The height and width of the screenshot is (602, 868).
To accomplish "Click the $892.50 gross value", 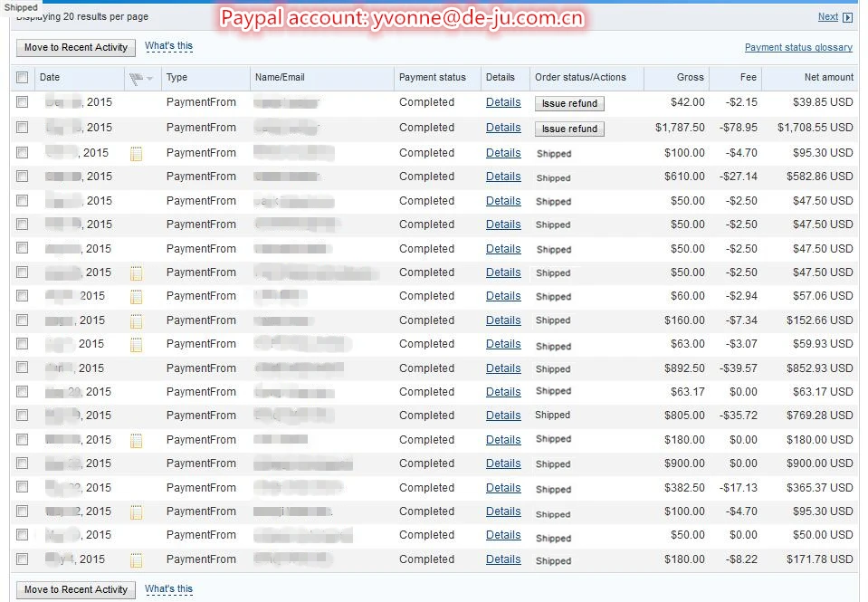I will pos(684,368).
